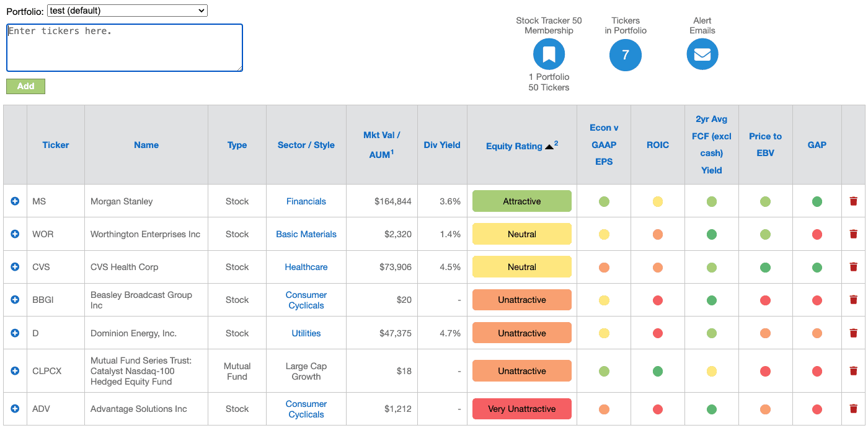Click the FCF Yield dot for Dominion Energy
The image size is (868, 428).
tap(712, 333)
